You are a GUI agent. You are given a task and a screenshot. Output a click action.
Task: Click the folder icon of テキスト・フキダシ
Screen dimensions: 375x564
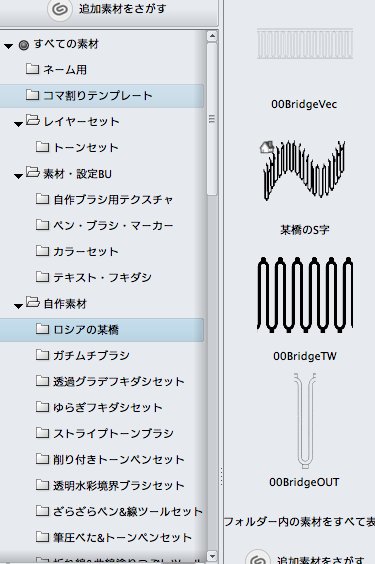(42, 277)
